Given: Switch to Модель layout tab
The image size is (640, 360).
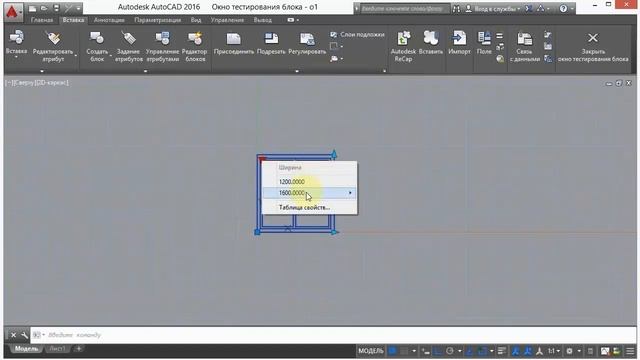Looking at the screenshot, I should (26, 349).
